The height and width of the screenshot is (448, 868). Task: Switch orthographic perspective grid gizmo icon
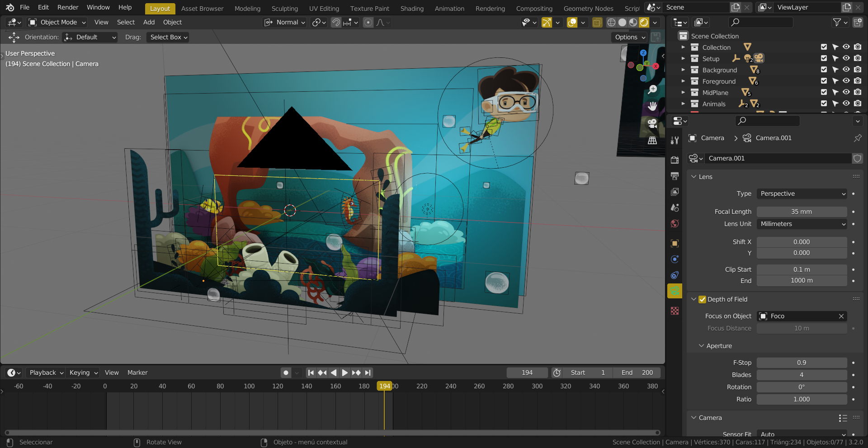pos(652,141)
